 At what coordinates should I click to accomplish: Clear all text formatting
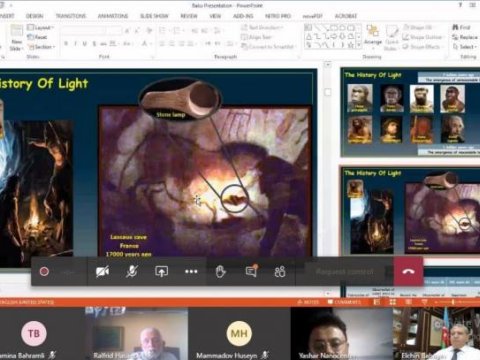point(149,31)
